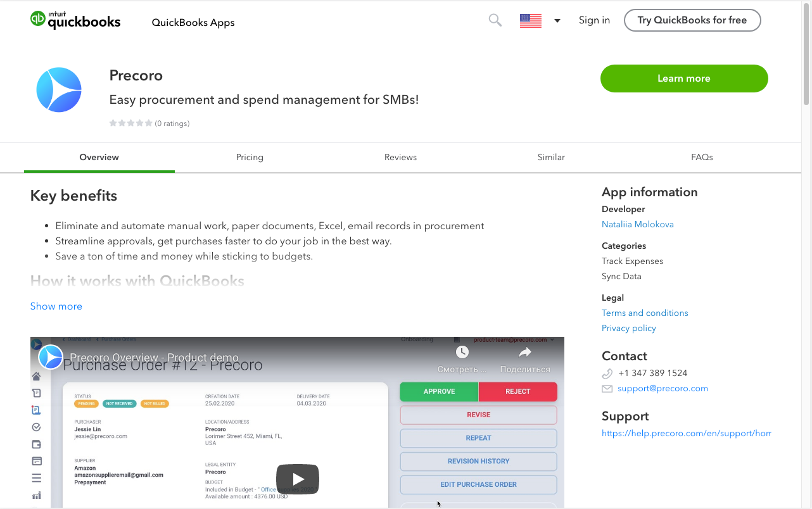Click the Precoro app logo
The width and height of the screenshot is (812, 509).
click(x=59, y=90)
